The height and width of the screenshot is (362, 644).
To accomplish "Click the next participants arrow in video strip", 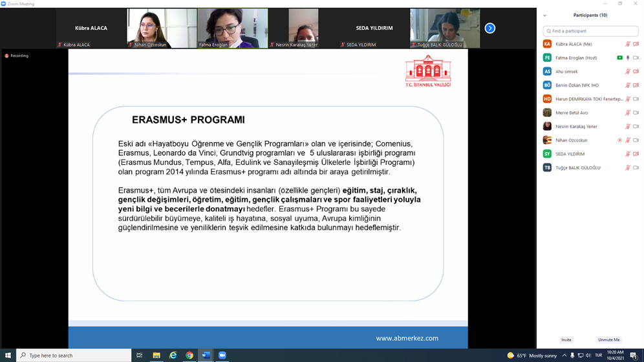I will pyautogui.click(x=490, y=28).
